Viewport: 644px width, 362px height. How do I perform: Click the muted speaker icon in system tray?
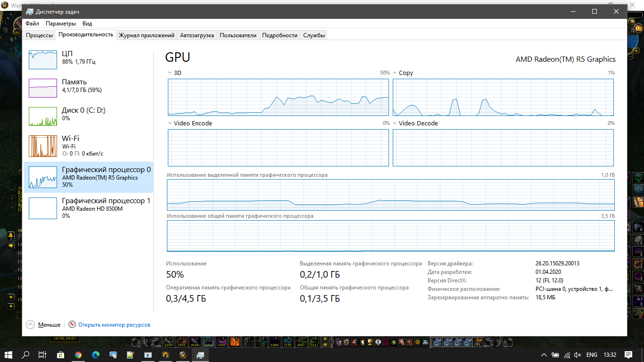[x=578, y=355]
